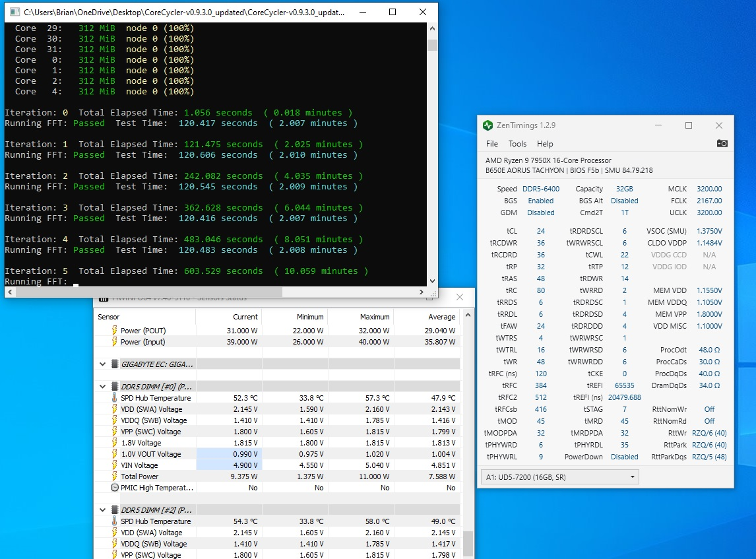Select the Power (Input) sensor lightning icon
The height and width of the screenshot is (559, 756).
click(114, 341)
